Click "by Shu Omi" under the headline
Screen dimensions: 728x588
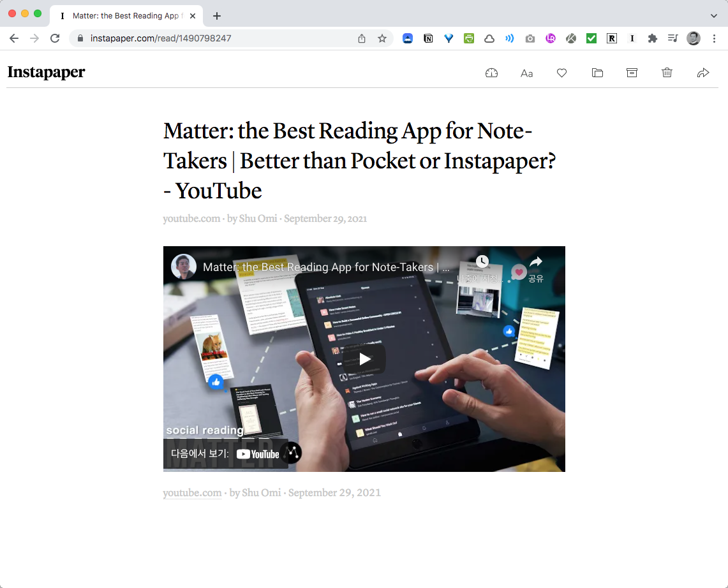coord(252,219)
